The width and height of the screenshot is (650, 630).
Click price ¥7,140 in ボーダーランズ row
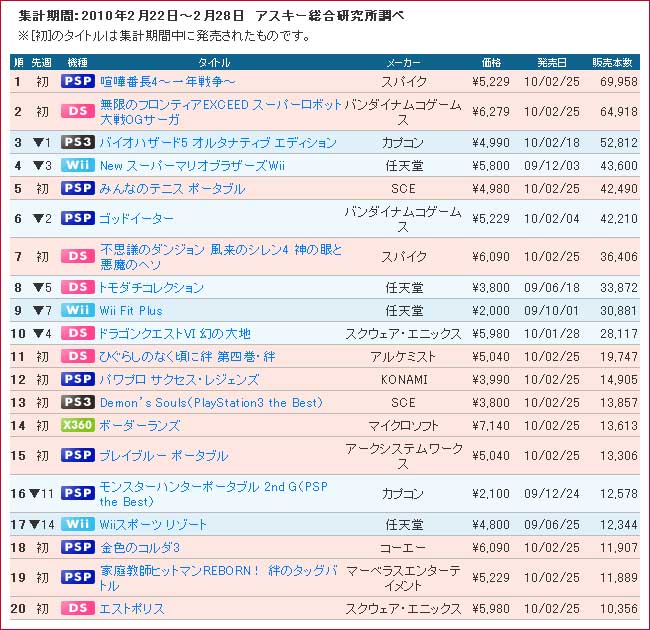[x=491, y=425]
